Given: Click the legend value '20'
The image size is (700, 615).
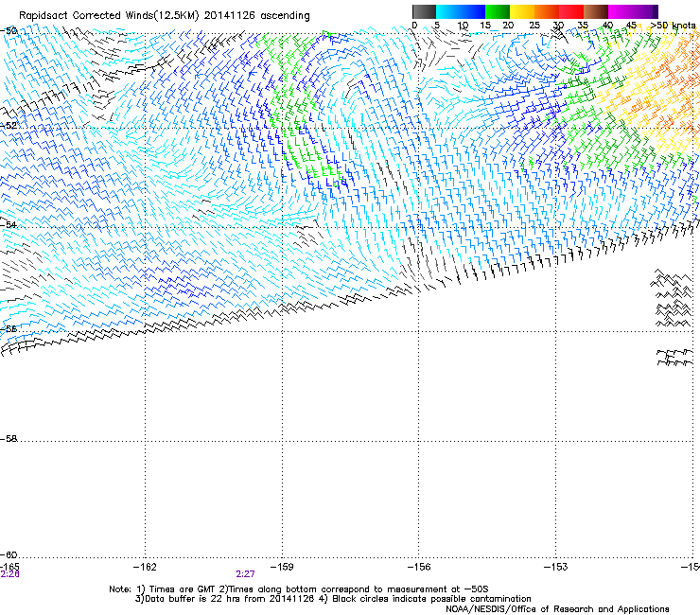Looking at the screenshot, I should 508,26.
